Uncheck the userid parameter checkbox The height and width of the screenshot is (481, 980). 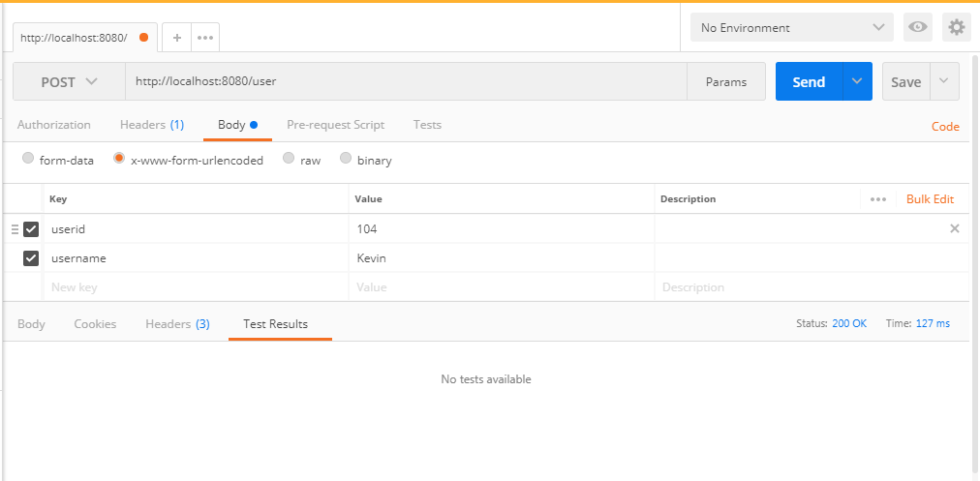31,229
